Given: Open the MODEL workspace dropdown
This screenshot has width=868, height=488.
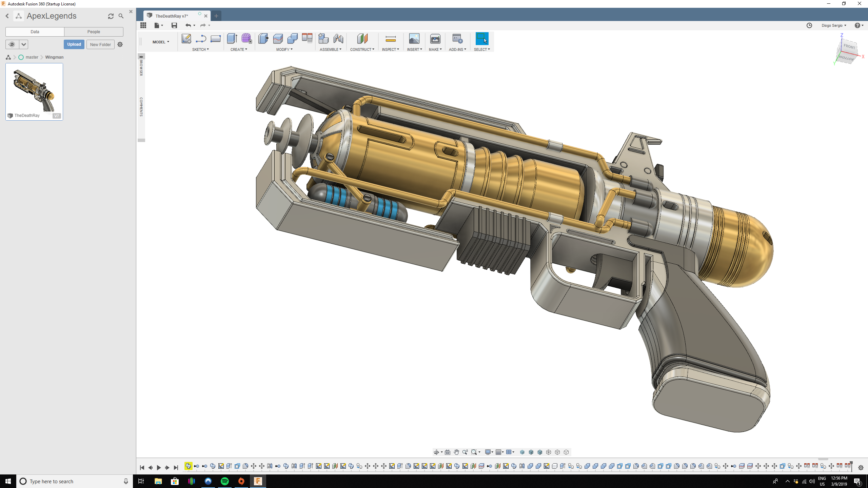Looking at the screenshot, I should click(x=161, y=42).
